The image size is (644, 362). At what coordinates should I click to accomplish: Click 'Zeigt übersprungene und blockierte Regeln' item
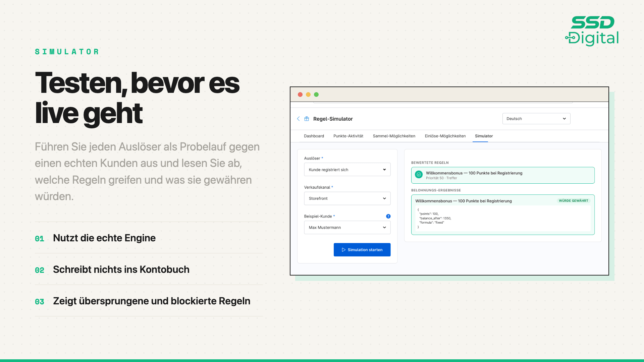[x=149, y=301]
